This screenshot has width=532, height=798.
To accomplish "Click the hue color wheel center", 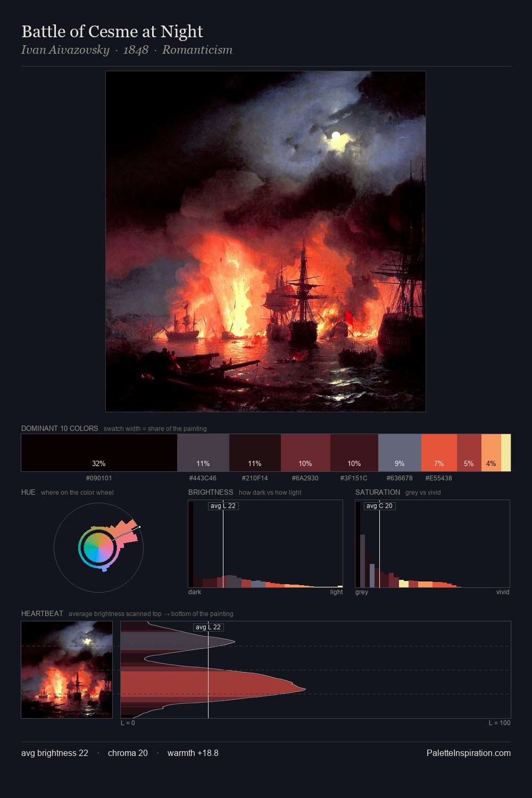I will tap(98, 547).
